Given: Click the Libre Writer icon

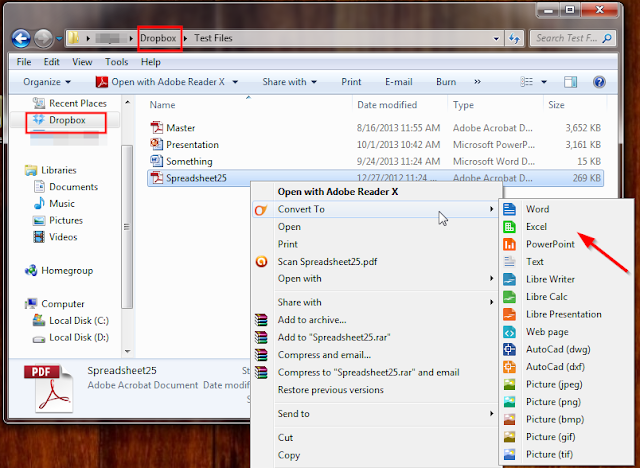Looking at the screenshot, I should click(x=509, y=279).
